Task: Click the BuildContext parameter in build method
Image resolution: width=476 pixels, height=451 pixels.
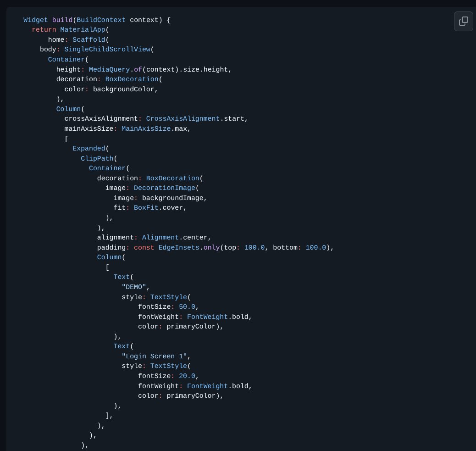Action: point(101,20)
